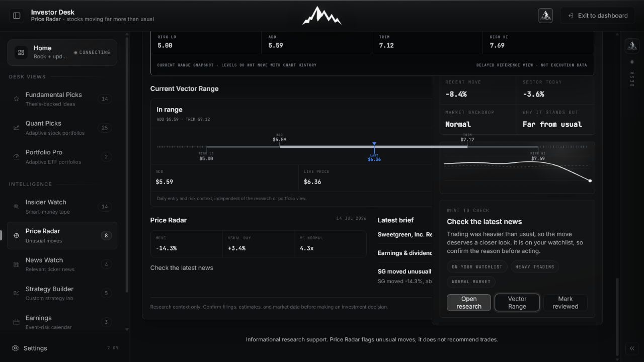
Task: Click the Far from usual value
Action: point(552,124)
